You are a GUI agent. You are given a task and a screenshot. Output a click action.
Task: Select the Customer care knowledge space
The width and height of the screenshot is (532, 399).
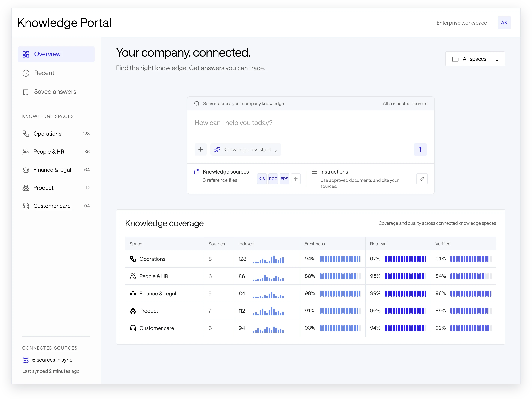click(x=56, y=206)
